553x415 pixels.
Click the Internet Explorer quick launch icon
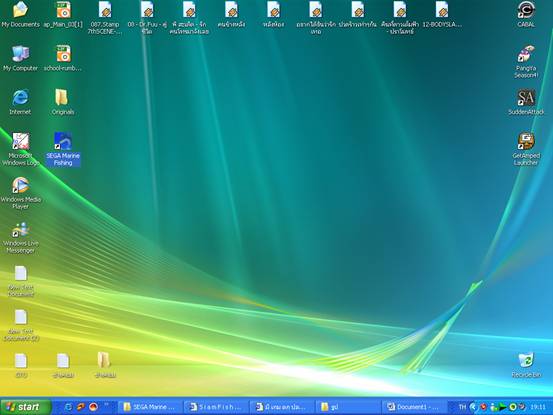[68, 407]
